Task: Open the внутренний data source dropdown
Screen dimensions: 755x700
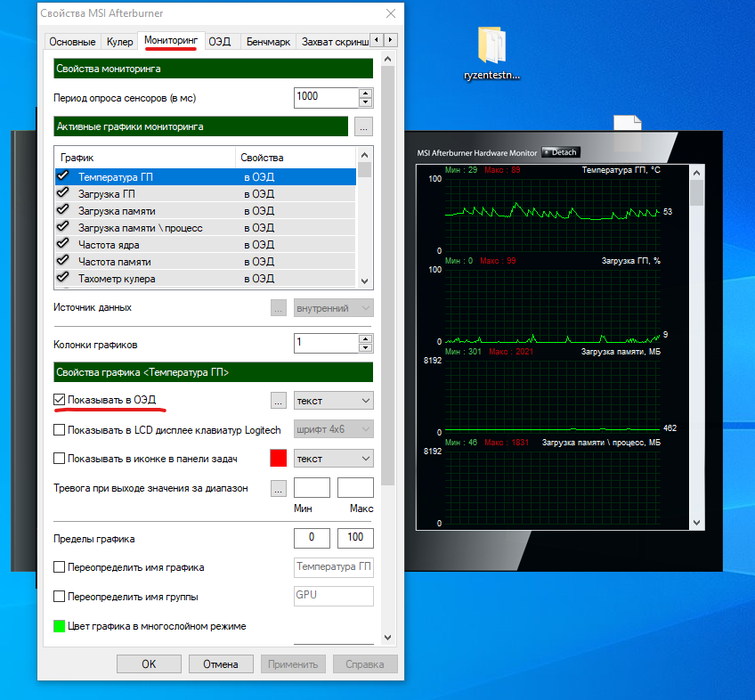Action: pyautogui.click(x=334, y=308)
